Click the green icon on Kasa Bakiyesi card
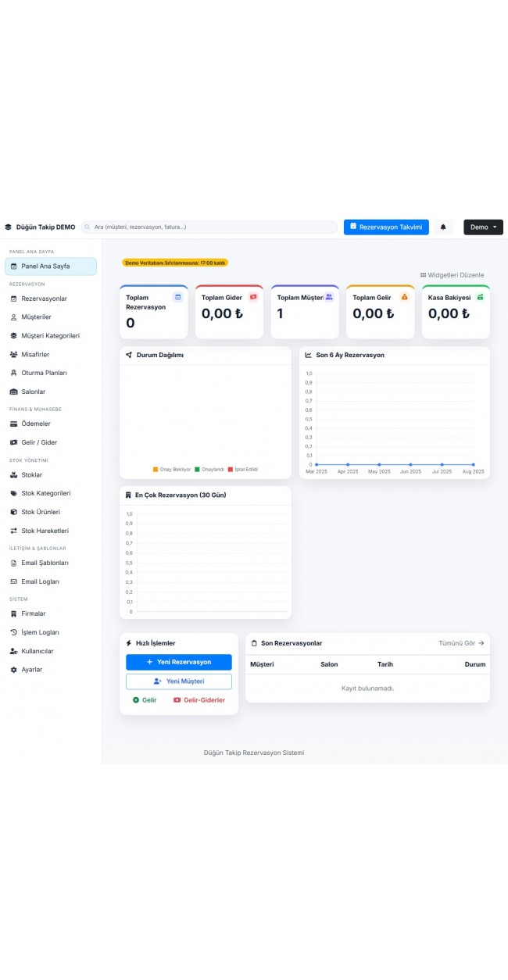This screenshot has width=508, height=980. (480, 297)
